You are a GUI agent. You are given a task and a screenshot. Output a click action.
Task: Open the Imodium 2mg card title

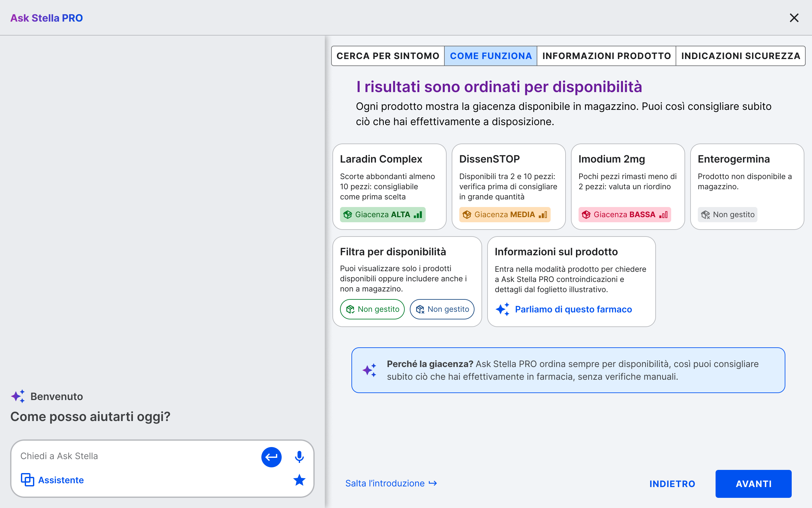tap(612, 159)
